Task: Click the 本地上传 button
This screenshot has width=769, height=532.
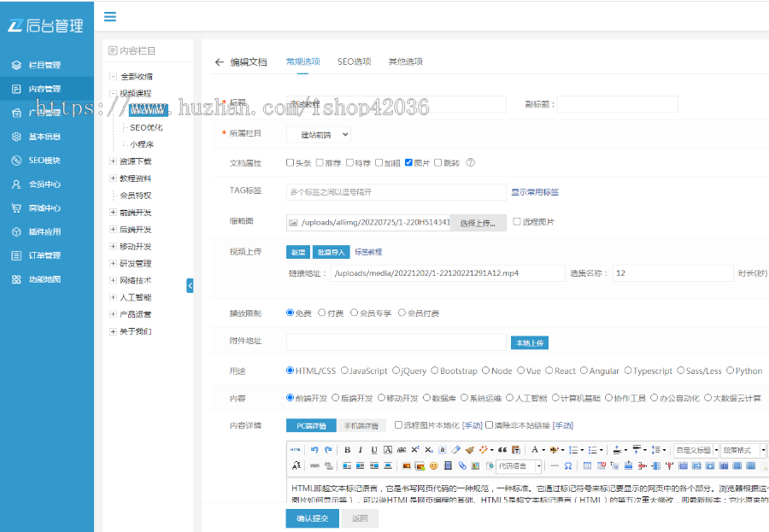Action: [530, 342]
